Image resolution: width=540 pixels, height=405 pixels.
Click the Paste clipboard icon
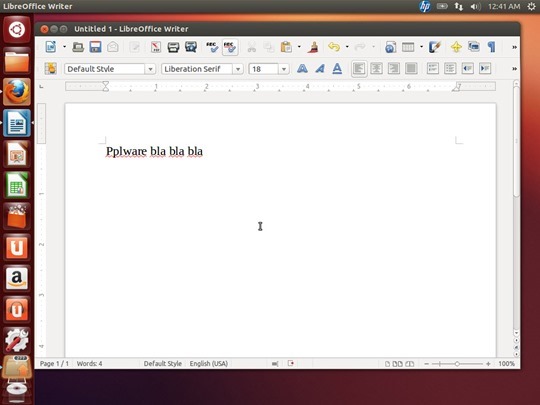point(286,47)
